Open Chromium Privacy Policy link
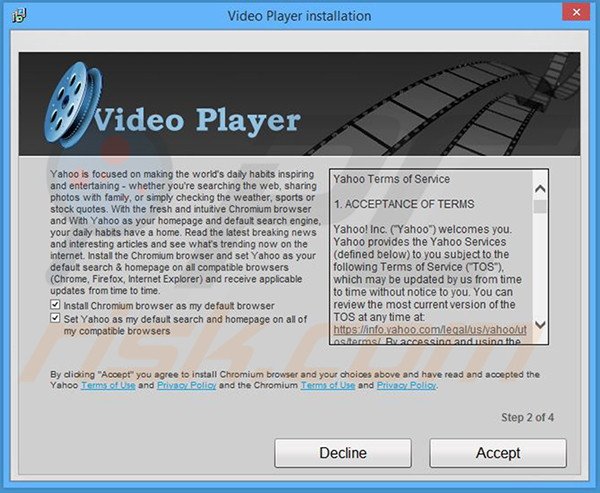 click(406, 385)
